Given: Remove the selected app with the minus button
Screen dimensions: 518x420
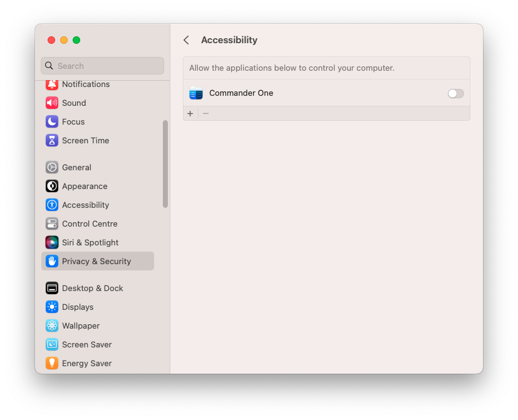Looking at the screenshot, I should coord(205,113).
